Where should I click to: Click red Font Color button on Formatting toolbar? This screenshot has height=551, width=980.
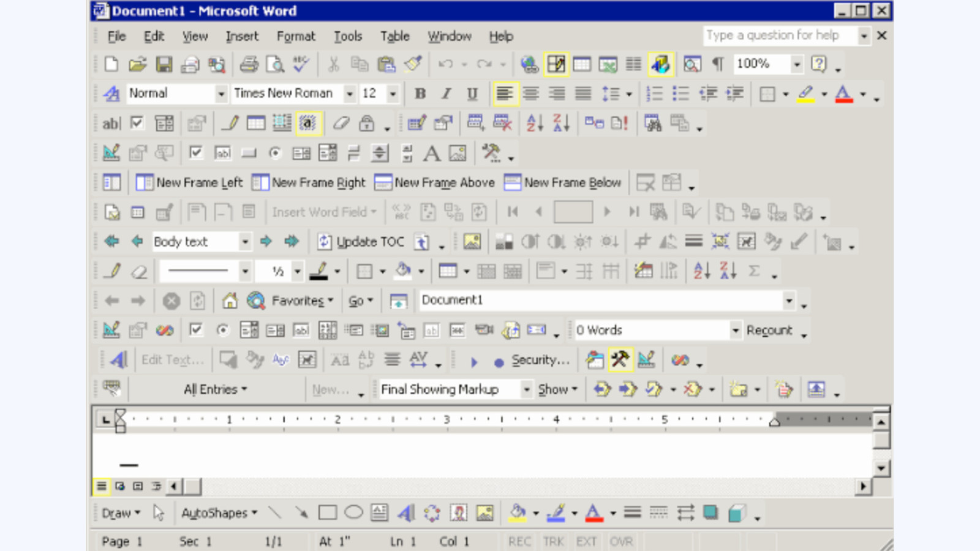point(844,94)
